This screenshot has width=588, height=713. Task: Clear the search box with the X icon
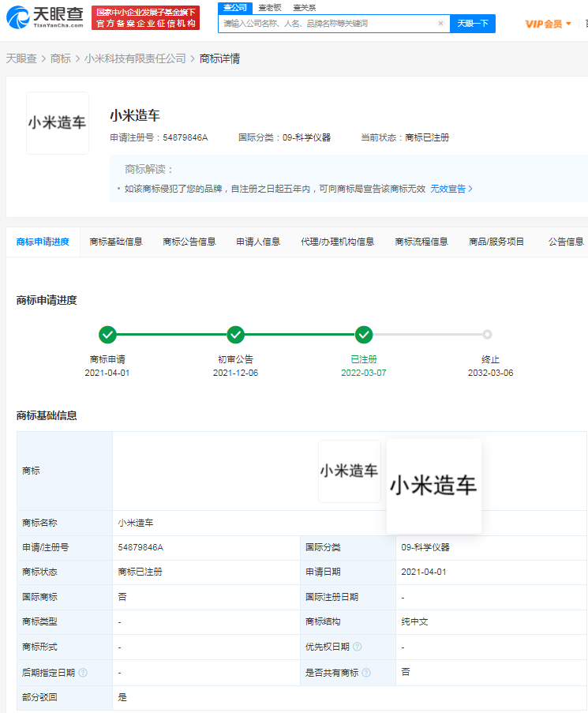[x=440, y=24]
